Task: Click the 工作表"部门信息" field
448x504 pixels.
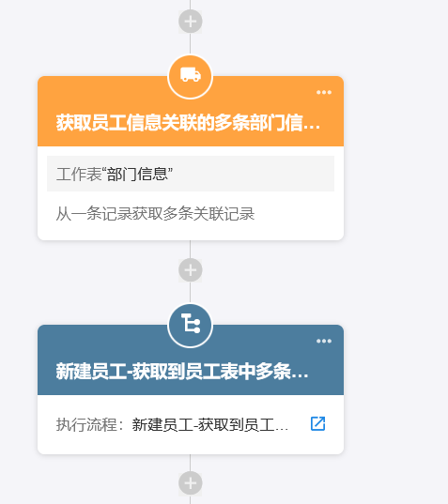Action: tap(191, 174)
